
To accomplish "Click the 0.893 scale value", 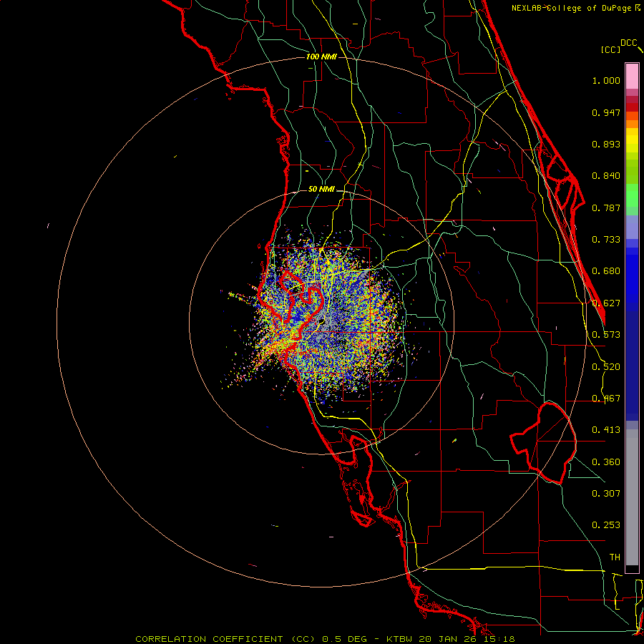I will [606, 144].
